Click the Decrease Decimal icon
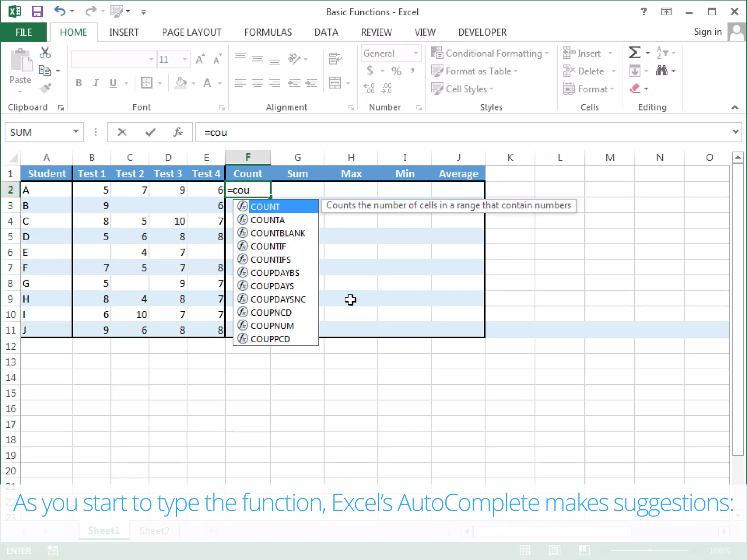 coord(386,88)
